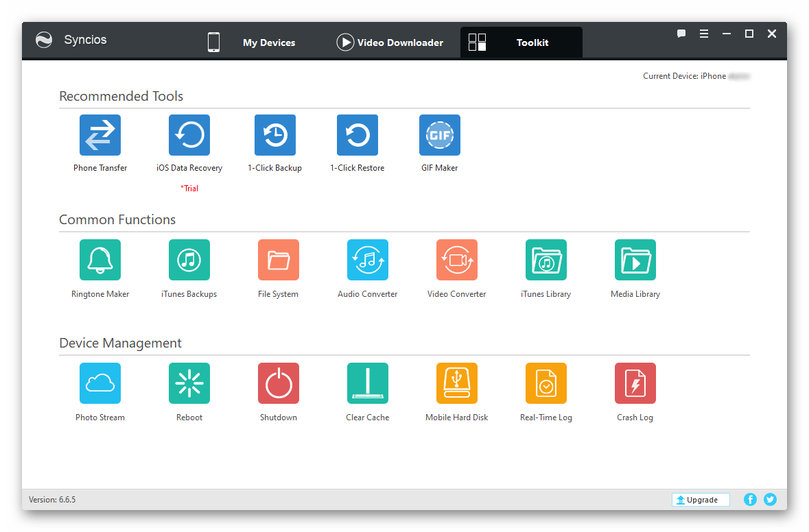The height and width of the screenshot is (532, 809).
Task: Open the Phone Transfer tool
Action: point(100,135)
